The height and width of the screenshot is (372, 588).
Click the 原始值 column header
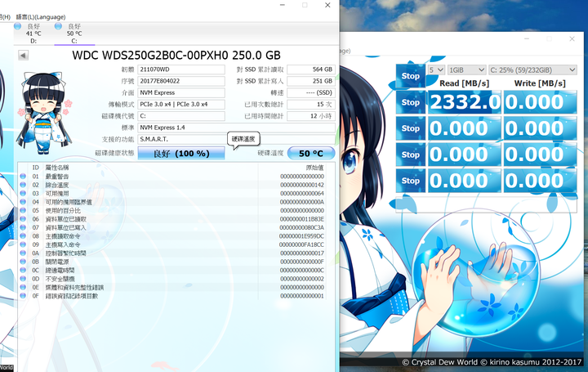click(x=314, y=168)
